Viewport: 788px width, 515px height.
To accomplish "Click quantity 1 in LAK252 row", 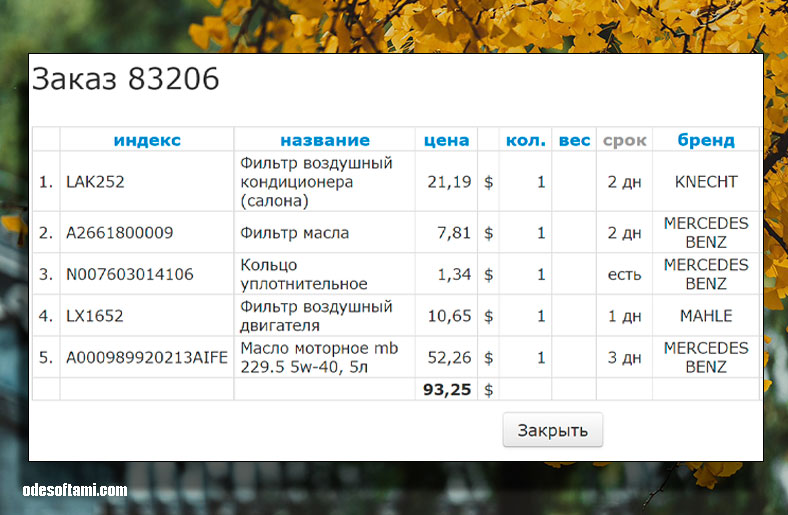I will pyautogui.click(x=541, y=181).
